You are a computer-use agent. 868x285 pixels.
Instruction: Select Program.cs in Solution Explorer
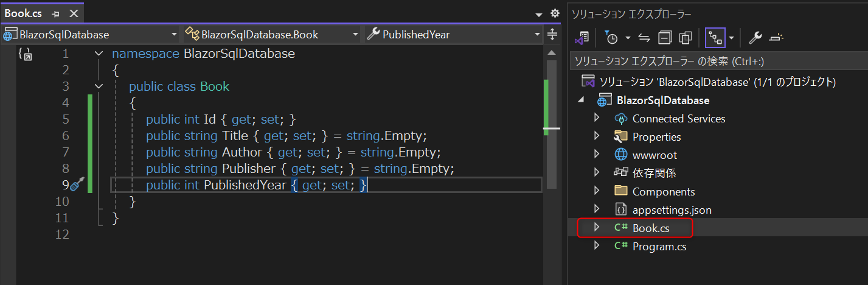pos(659,247)
